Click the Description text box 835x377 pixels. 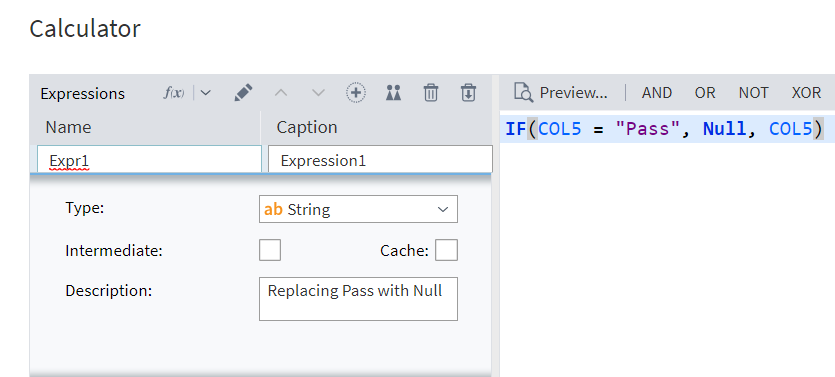[358, 299]
